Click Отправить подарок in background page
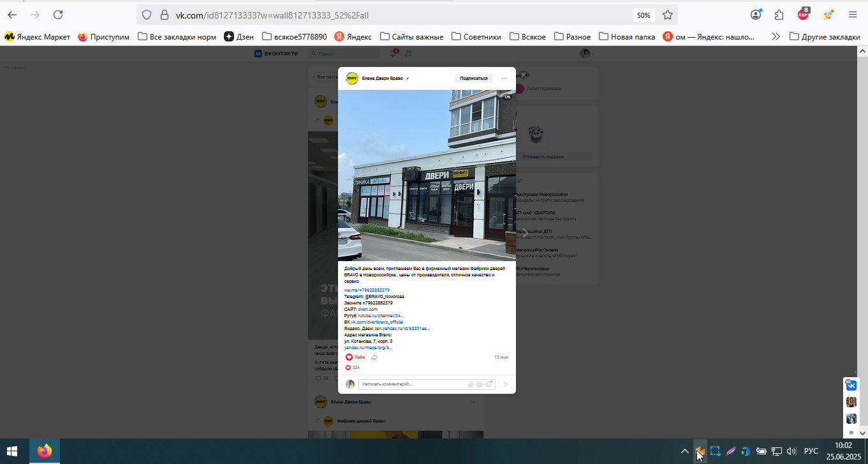 pyautogui.click(x=543, y=156)
